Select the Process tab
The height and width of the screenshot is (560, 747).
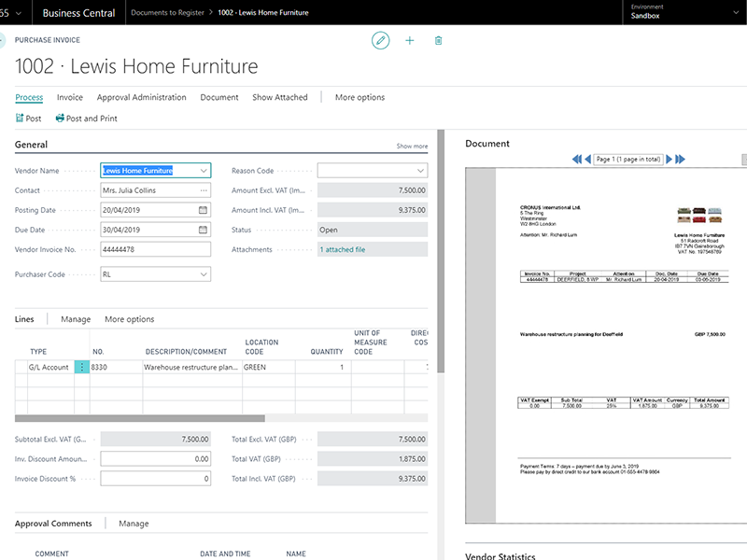tap(29, 97)
